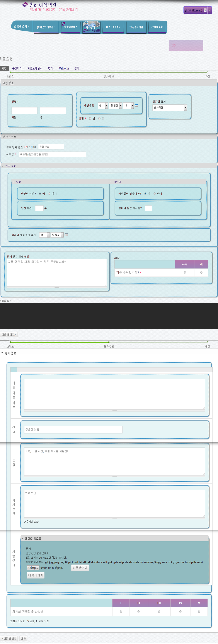This screenshot has width=218, height=644.
Task: Open the 귀하의 국가 country dropdown
Action: pyautogui.click(x=170, y=107)
